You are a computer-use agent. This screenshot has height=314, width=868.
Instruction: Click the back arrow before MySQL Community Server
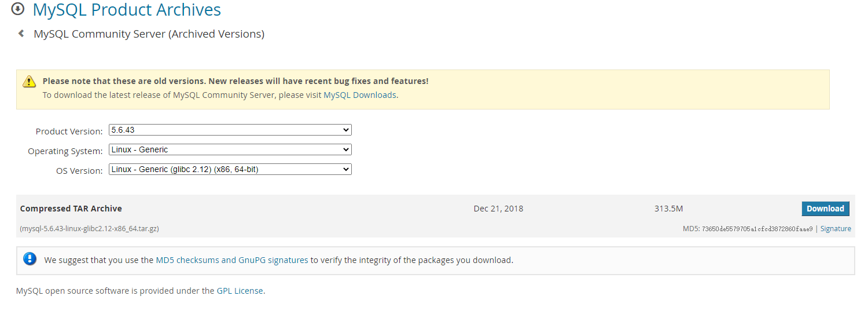tap(21, 34)
